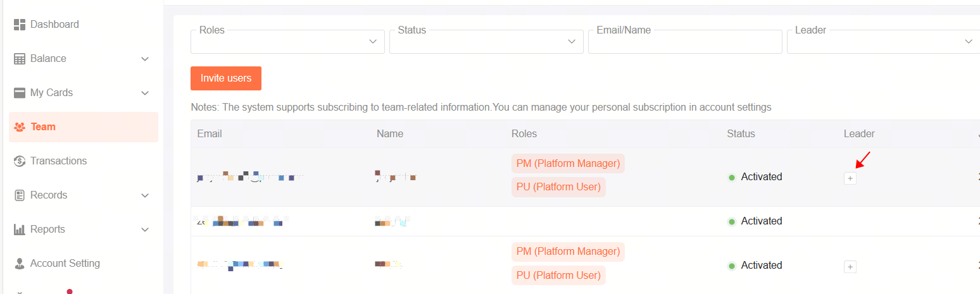Expand the My Cards submenu chevron

tap(145, 93)
